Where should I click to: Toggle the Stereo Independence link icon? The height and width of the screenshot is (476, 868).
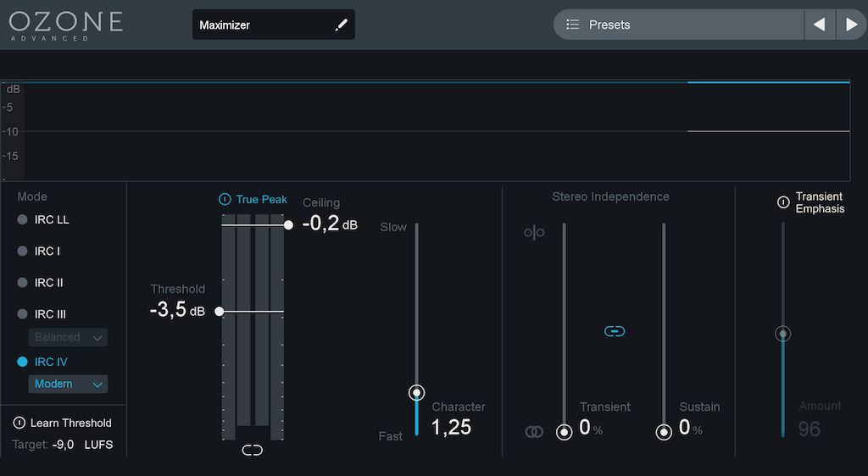tap(615, 331)
